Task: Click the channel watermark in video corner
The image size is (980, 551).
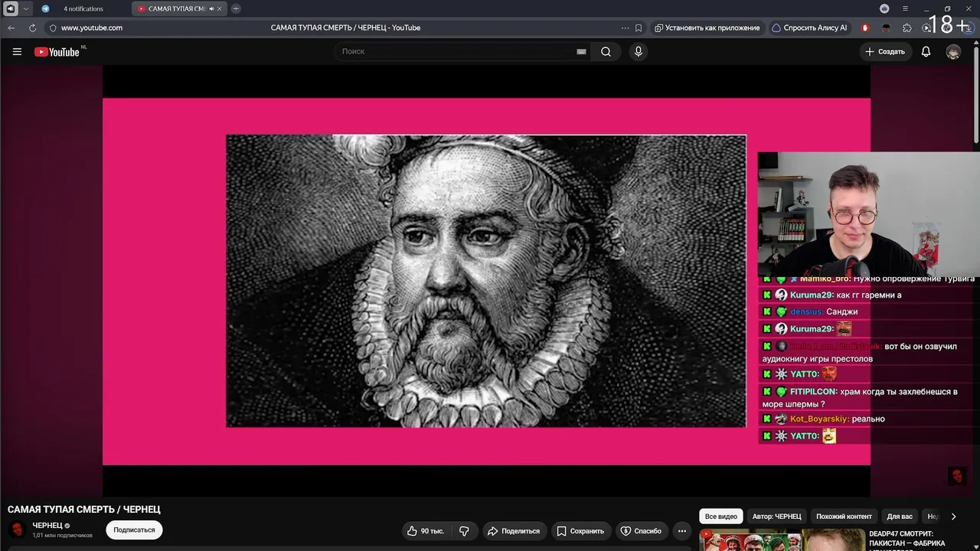Action: tap(957, 476)
